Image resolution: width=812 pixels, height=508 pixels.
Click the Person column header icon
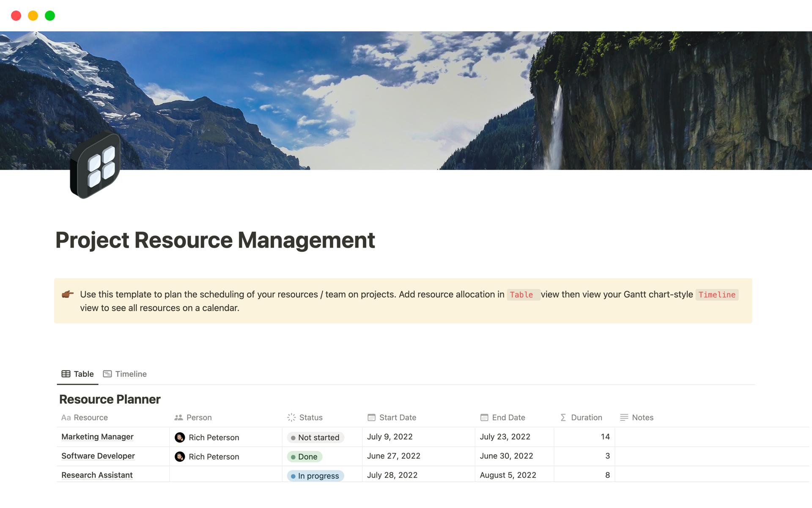[178, 417]
